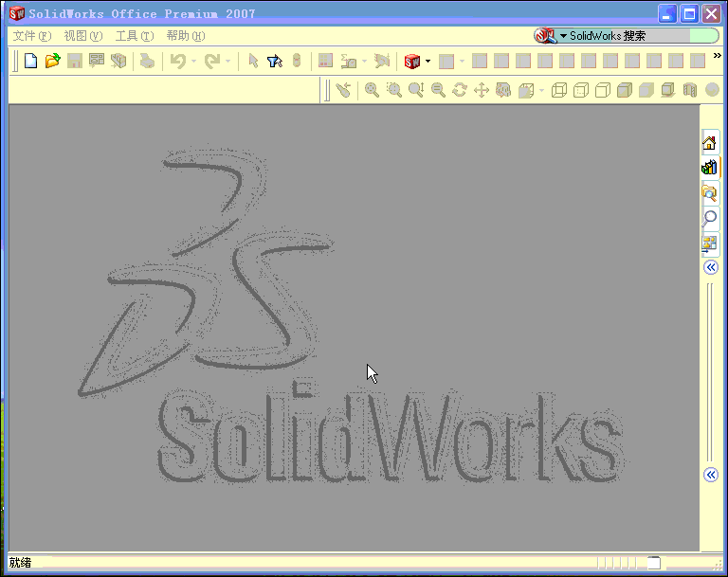Click the Print icon
The image size is (728, 577).
pos(147,61)
